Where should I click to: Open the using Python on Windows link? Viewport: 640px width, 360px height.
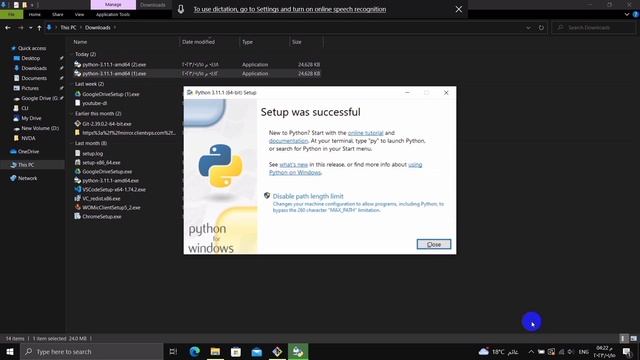coord(345,168)
